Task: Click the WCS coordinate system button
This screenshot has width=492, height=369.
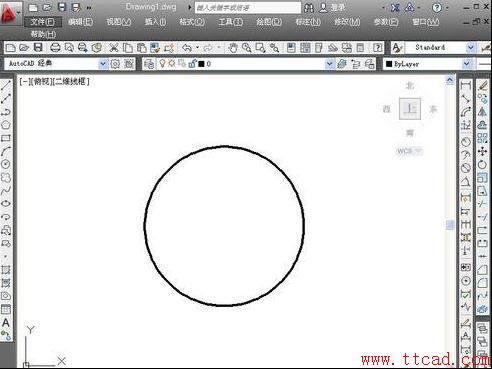Action: pyautogui.click(x=409, y=151)
